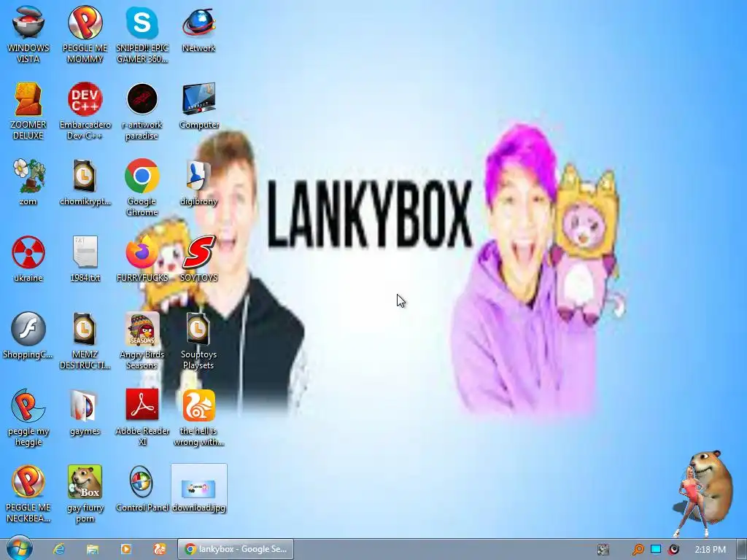Image resolution: width=747 pixels, height=560 pixels.
Task: Switch to lankybox - Google Search Chrome window
Action: 236,549
